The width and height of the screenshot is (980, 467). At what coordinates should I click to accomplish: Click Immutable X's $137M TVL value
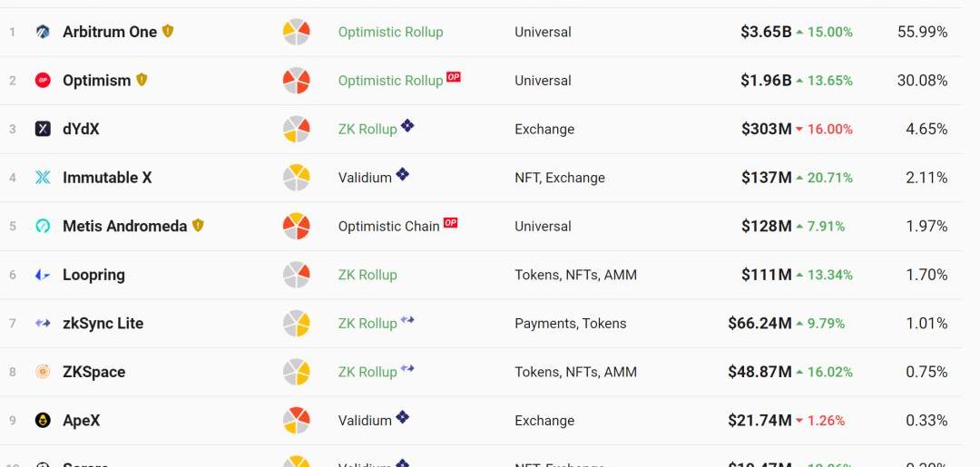[766, 178]
